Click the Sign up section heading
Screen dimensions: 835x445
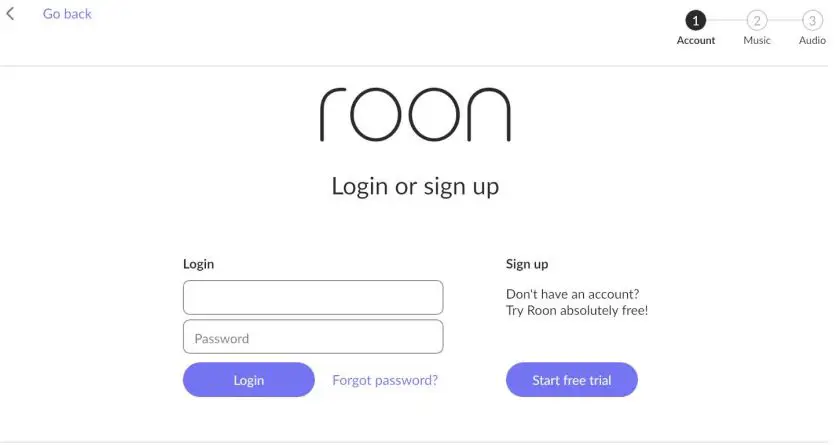tap(527, 264)
